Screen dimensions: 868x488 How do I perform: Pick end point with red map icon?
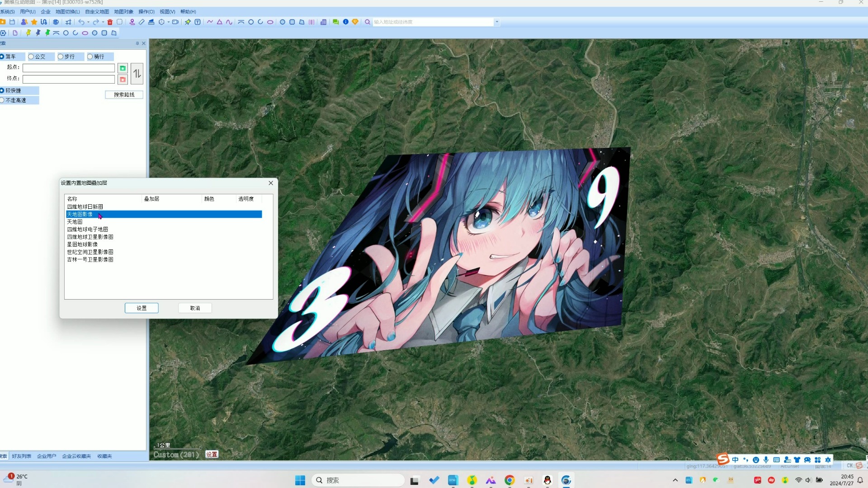[123, 80]
